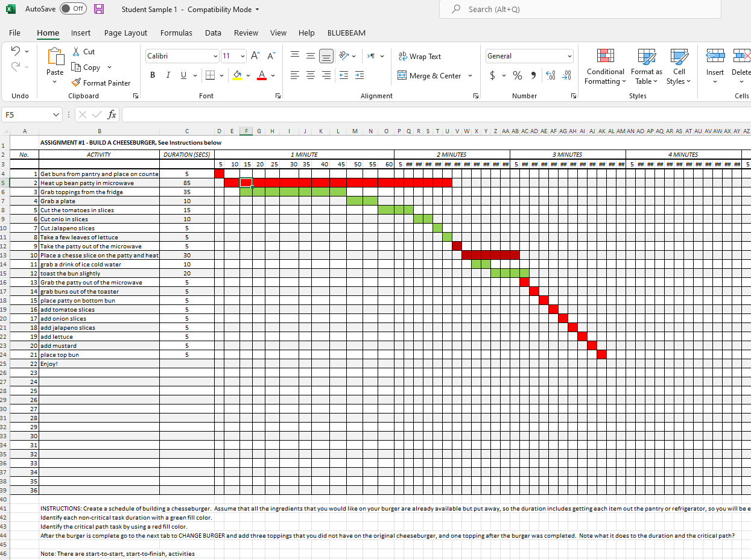
Task: Toggle Italic formatting
Action: (x=167, y=75)
